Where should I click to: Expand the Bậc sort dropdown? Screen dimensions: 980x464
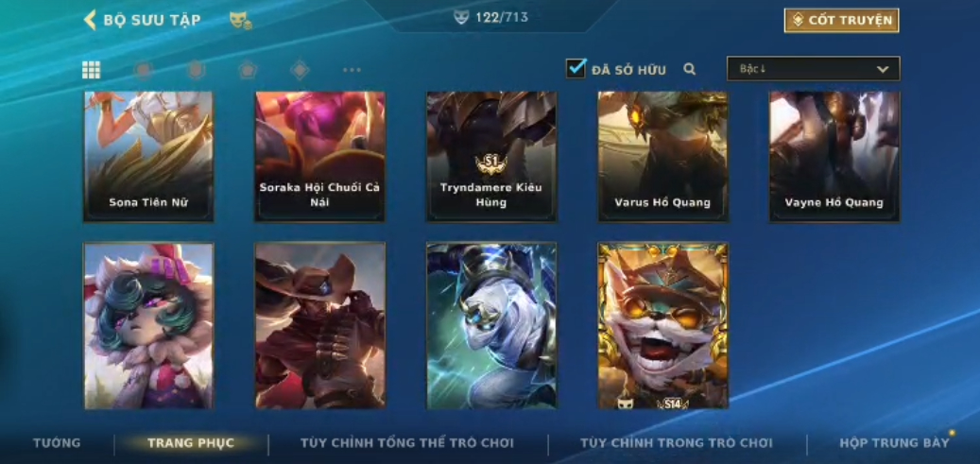(x=813, y=69)
